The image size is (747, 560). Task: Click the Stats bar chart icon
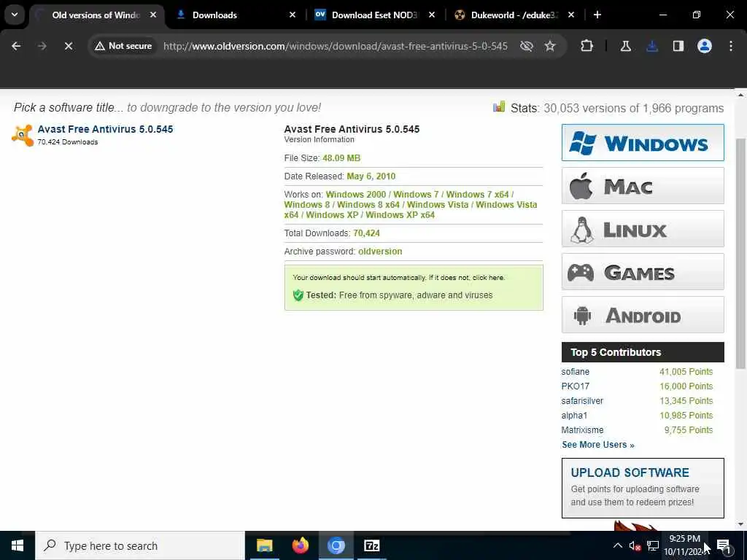499,106
